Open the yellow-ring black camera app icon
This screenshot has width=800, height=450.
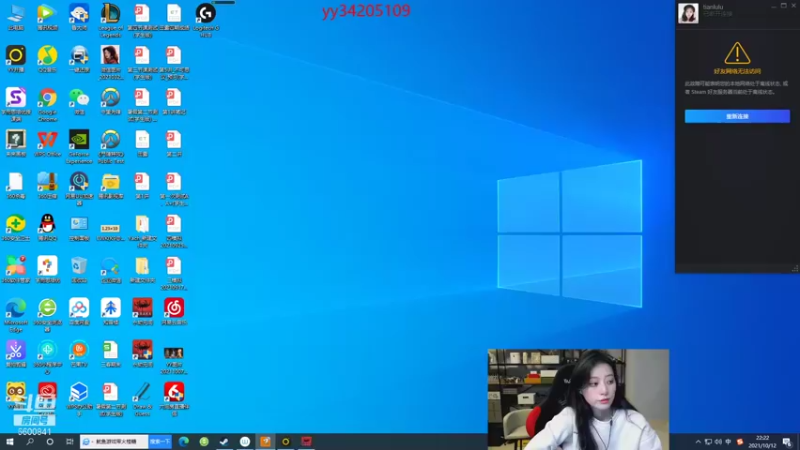(16, 56)
